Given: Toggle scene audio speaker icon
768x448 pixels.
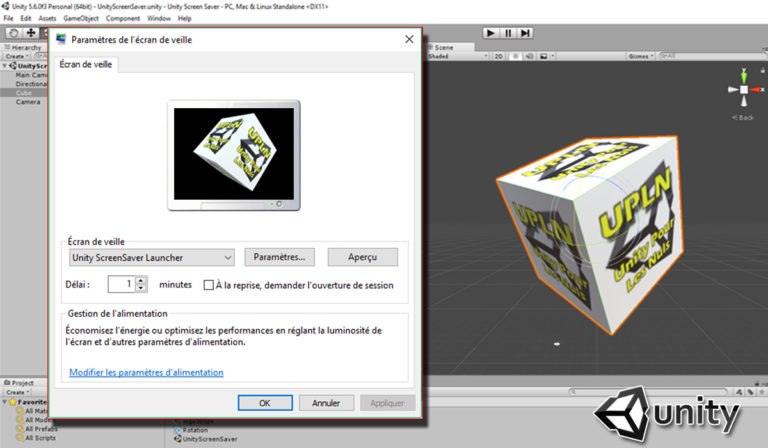Looking at the screenshot, I should tap(529, 56).
